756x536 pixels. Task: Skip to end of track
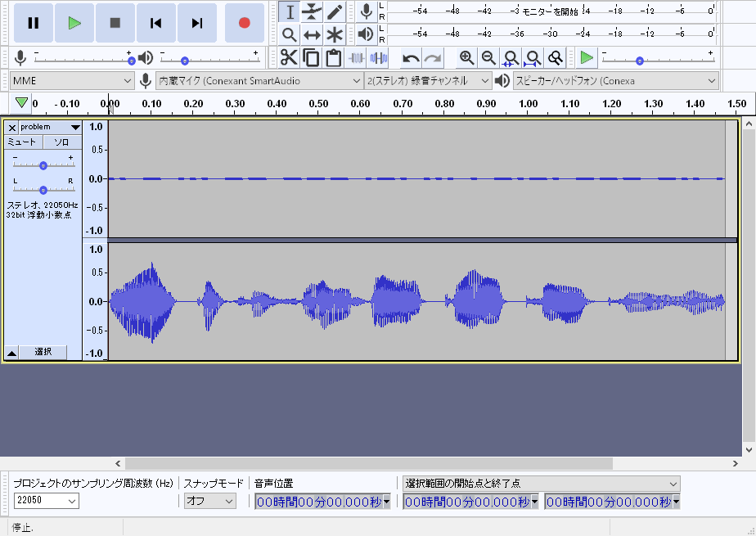click(x=196, y=23)
